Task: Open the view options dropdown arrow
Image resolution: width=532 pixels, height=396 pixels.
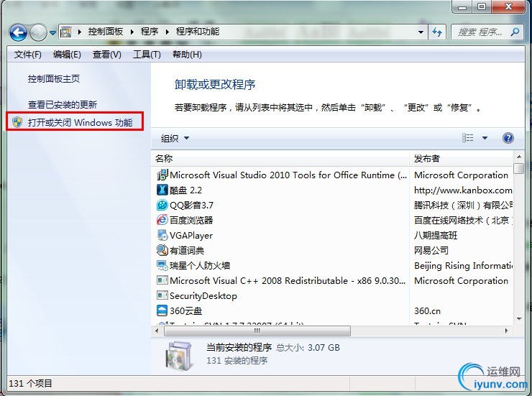Action: 485,138
